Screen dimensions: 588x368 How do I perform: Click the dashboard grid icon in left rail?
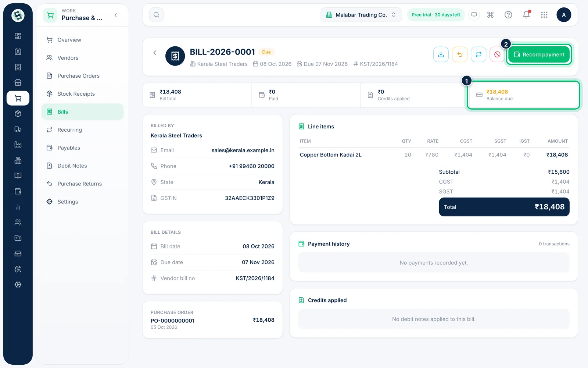click(18, 36)
